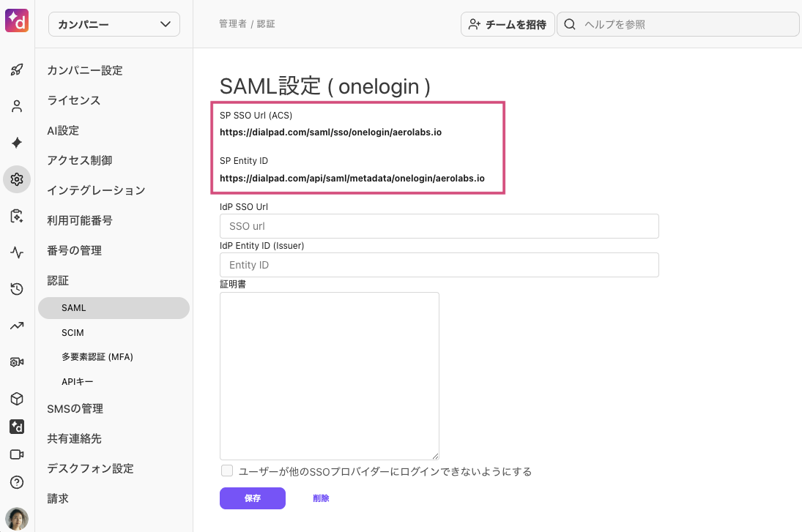Open the video meeting camera icon
802x532 pixels.
(x=17, y=454)
